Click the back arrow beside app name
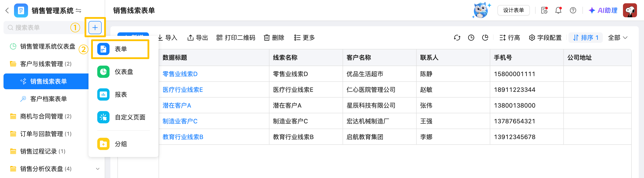The height and width of the screenshot is (178, 644). coord(7,10)
